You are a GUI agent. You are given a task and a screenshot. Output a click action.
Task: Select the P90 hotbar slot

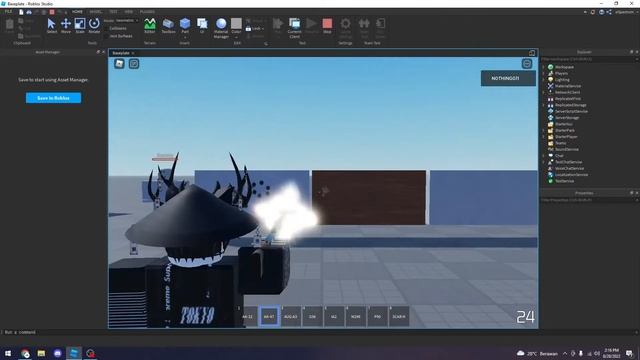377,316
